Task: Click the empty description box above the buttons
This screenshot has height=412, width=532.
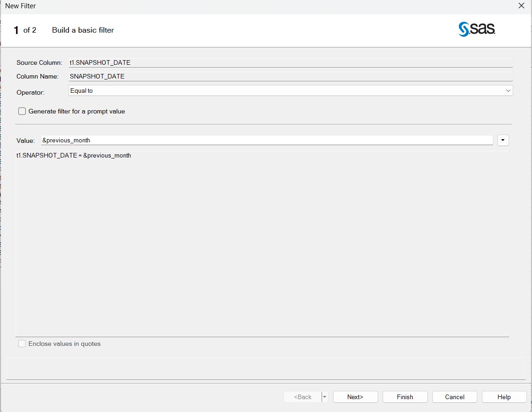Action: point(266,368)
